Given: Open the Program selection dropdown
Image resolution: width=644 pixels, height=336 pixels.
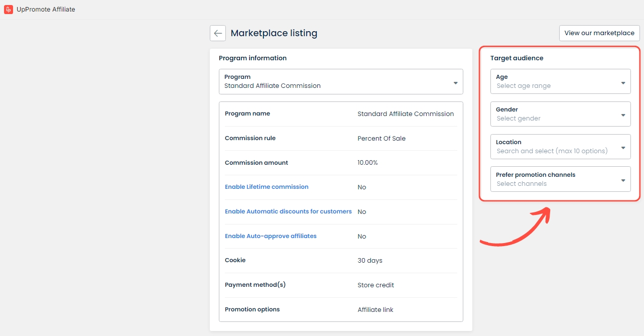Looking at the screenshot, I should click(x=341, y=81).
